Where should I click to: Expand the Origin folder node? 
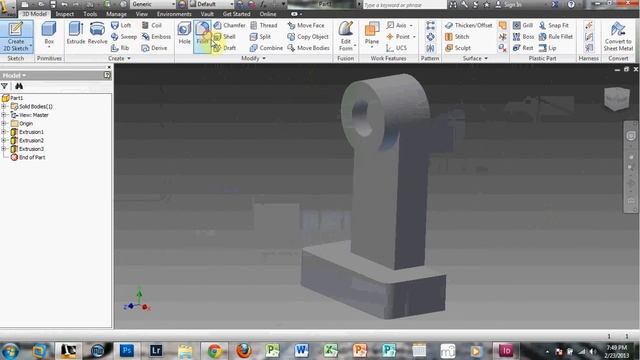[4, 124]
